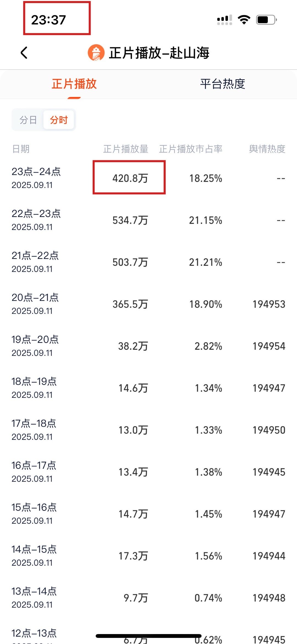Tap the cellular signal bars icon
The width and height of the screenshot is (297, 644).
(x=225, y=20)
